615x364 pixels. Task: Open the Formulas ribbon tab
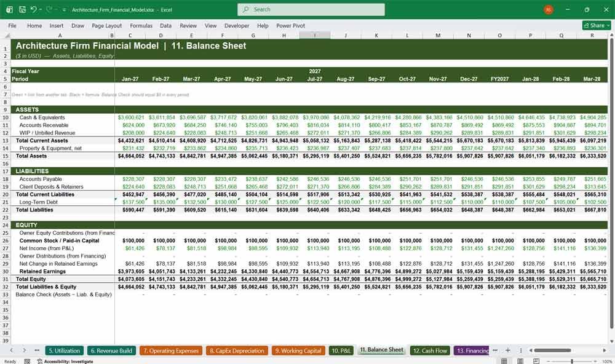(x=141, y=25)
